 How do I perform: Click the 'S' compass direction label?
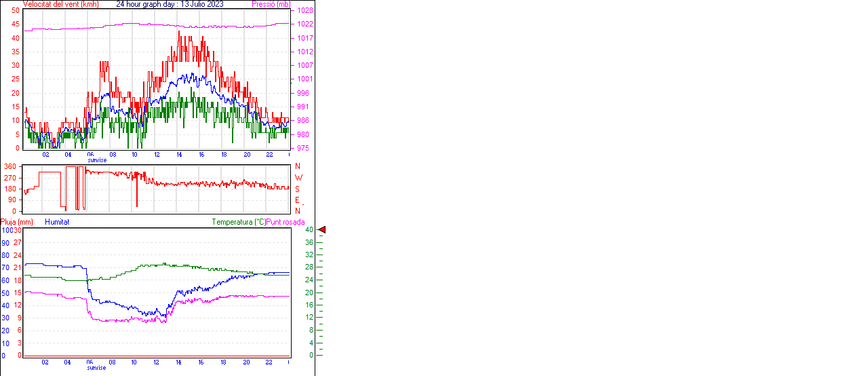tap(298, 189)
